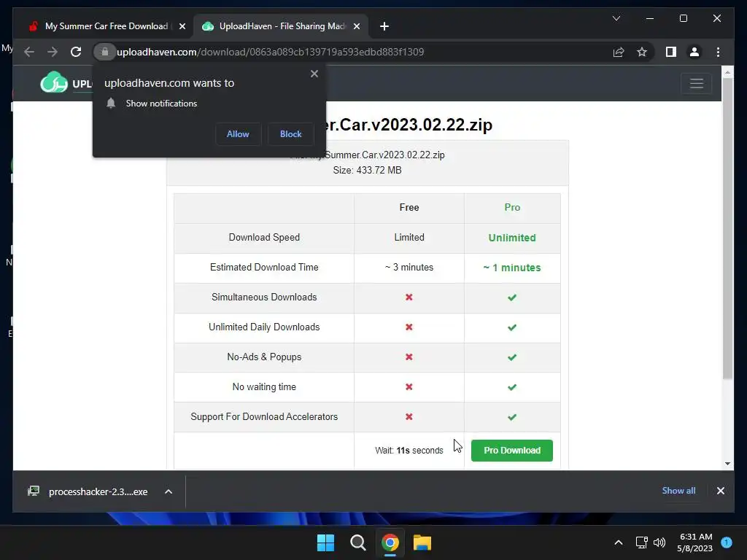This screenshot has width=747, height=560.
Task: Click Show all downloads link
Action: [678, 491]
